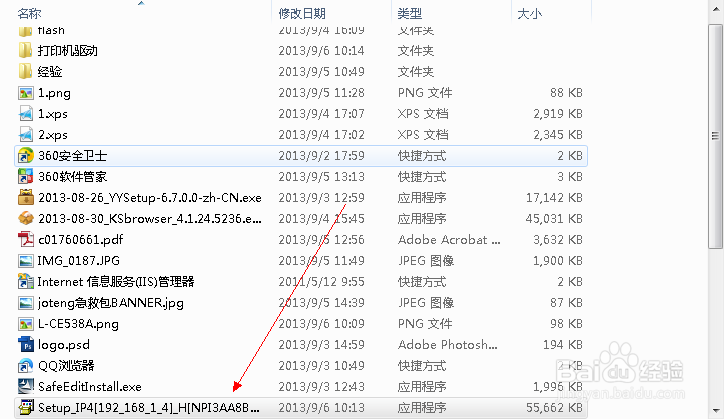Click the KSbrowser installer icon
Image resolution: width=724 pixels, height=419 pixels.
click(x=25, y=219)
